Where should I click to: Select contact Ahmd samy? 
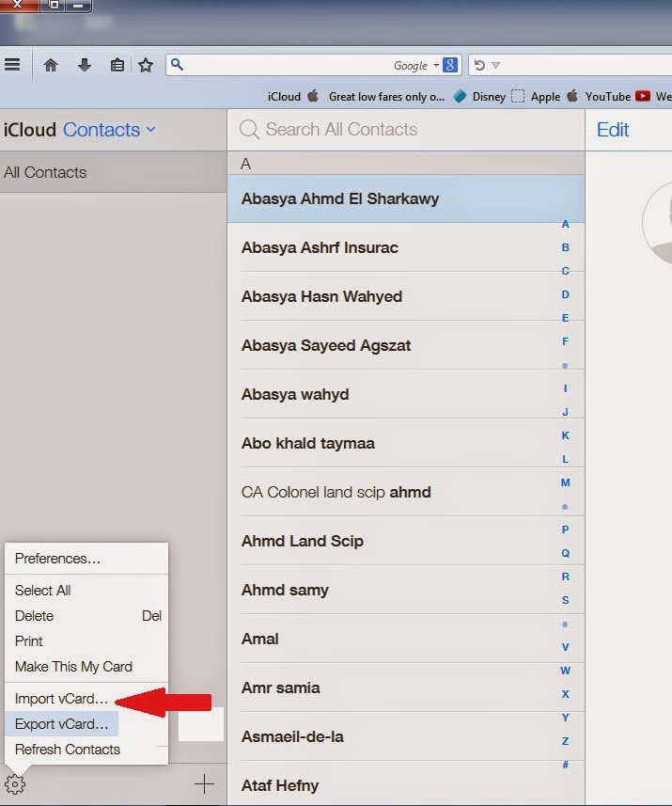[x=406, y=590]
